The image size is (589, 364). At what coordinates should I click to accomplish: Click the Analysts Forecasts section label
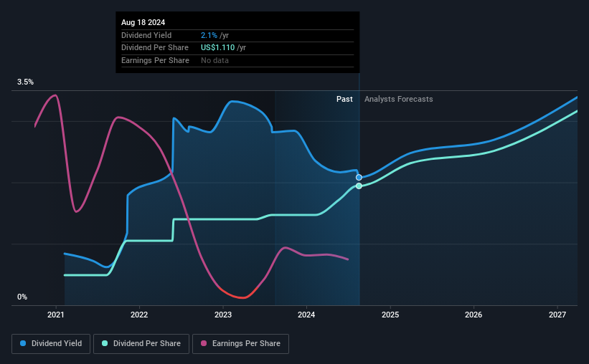[399, 99]
